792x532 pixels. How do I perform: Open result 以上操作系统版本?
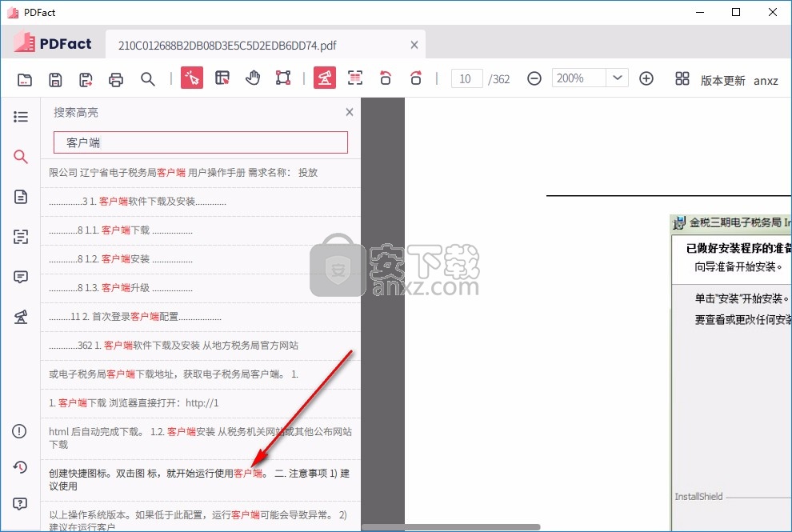click(201, 516)
